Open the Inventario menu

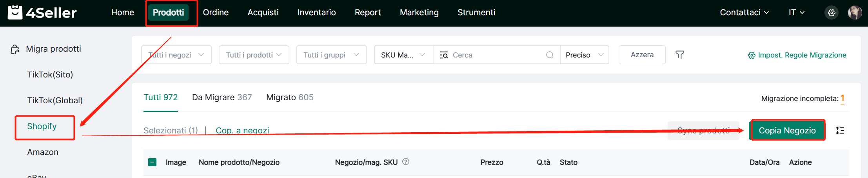tap(316, 13)
